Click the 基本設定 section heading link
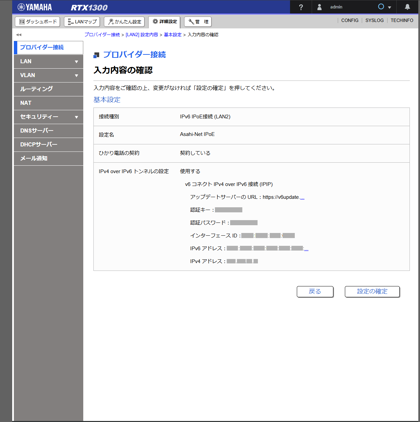 point(107,100)
